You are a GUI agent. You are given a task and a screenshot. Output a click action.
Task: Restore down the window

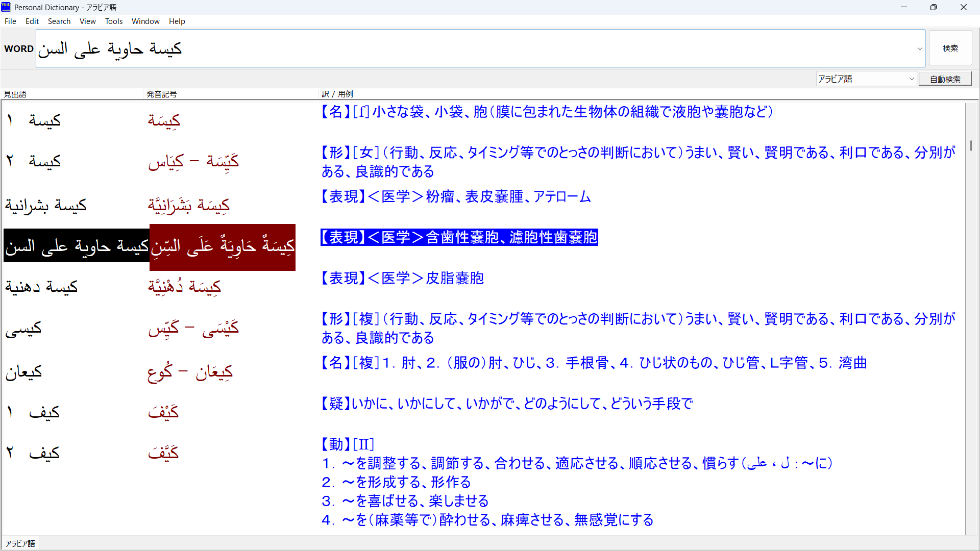[933, 7]
